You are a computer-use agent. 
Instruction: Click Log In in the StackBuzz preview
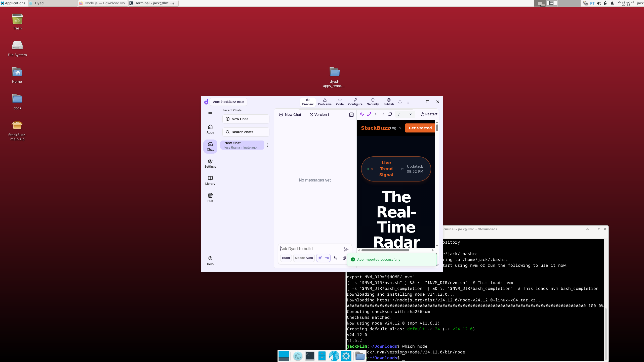pos(395,128)
